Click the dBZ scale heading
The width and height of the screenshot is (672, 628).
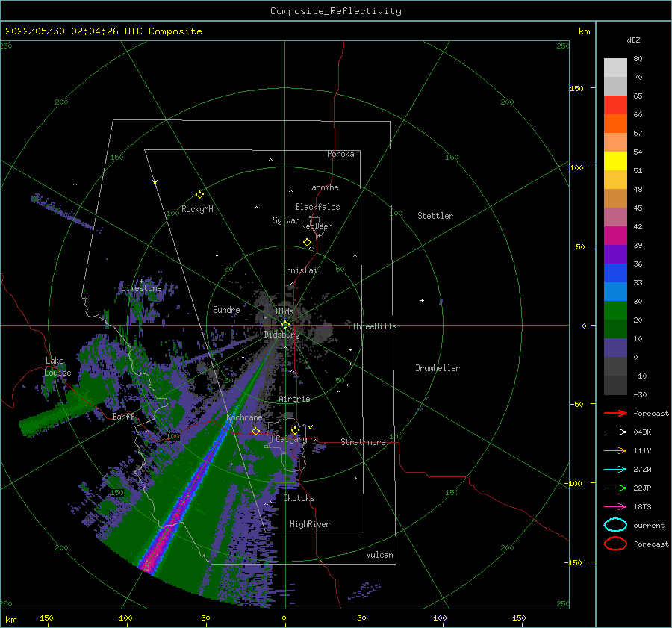(x=633, y=40)
